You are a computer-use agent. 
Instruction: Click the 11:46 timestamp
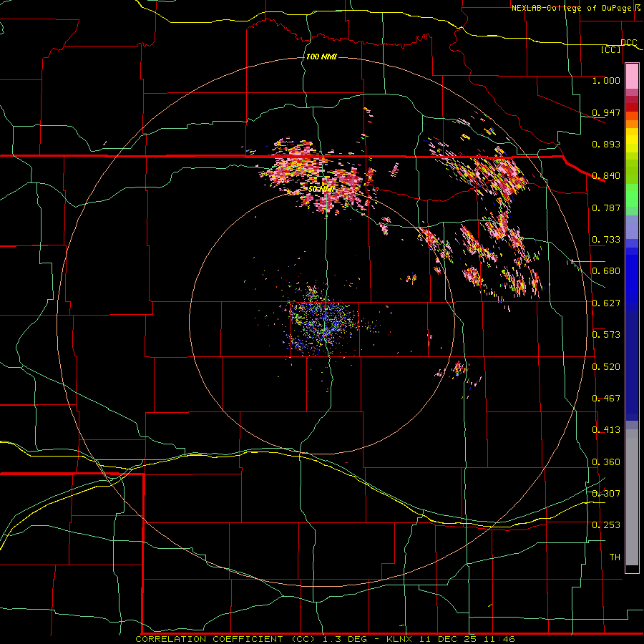tap(500, 639)
